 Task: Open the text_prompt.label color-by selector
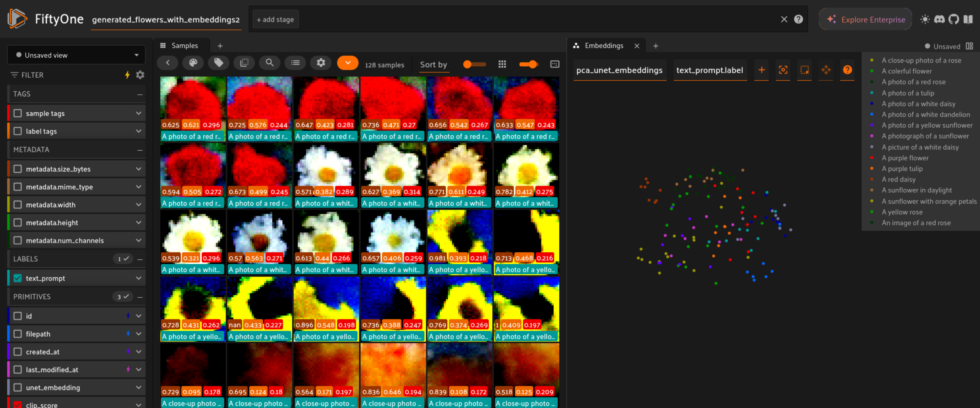coord(710,70)
